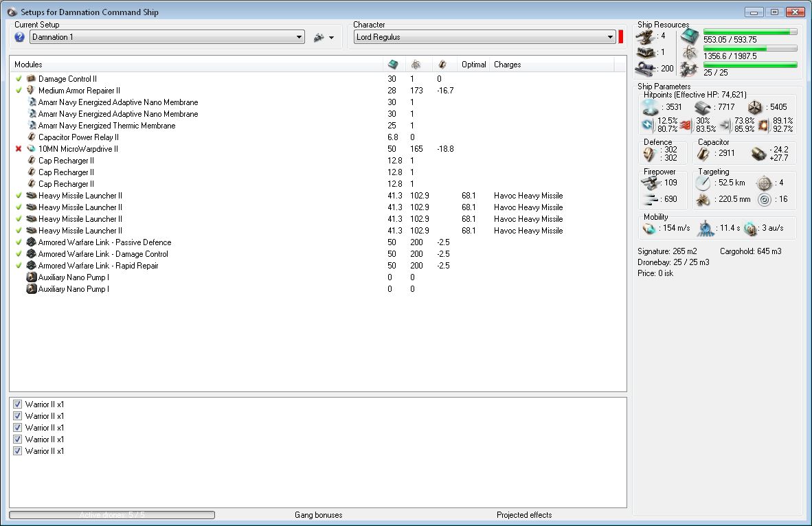Click the calibration icon showing 200
Image resolution: width=812 pixels, height=526 pixels.
pos(646,69)
